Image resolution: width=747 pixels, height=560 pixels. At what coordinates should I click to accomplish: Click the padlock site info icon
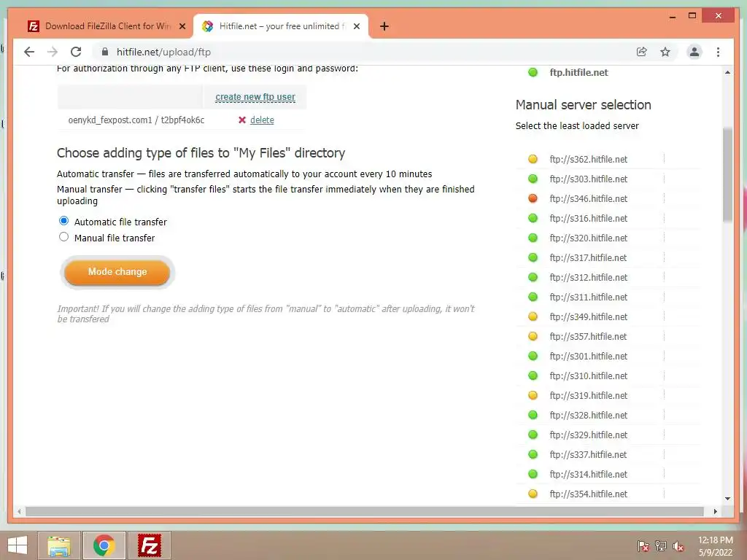105,52
